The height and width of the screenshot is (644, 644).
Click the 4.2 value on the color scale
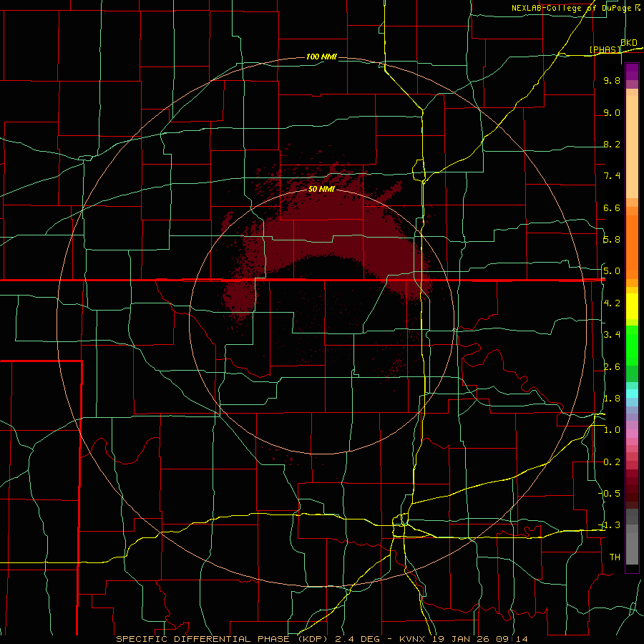click(x=612, y=303)
